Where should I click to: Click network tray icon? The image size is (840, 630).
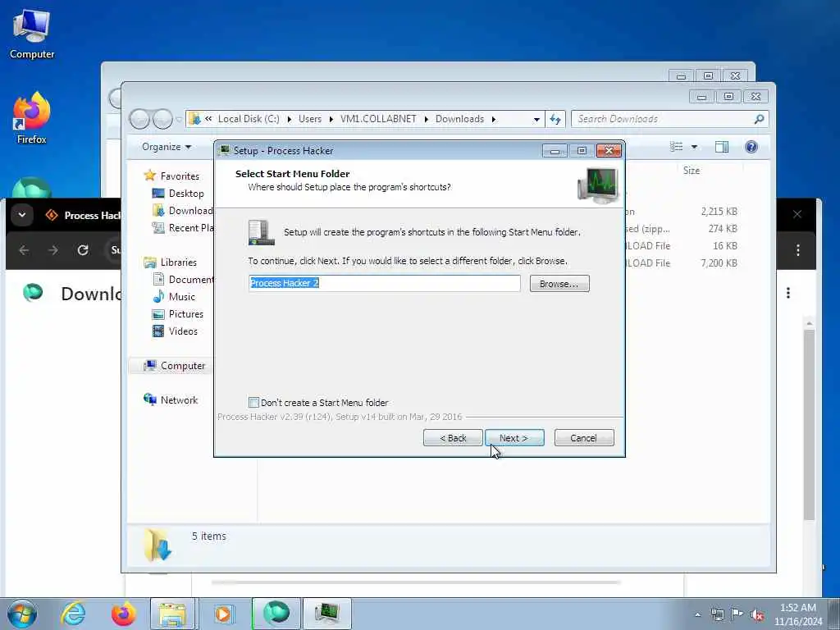[x=717, y=614]
